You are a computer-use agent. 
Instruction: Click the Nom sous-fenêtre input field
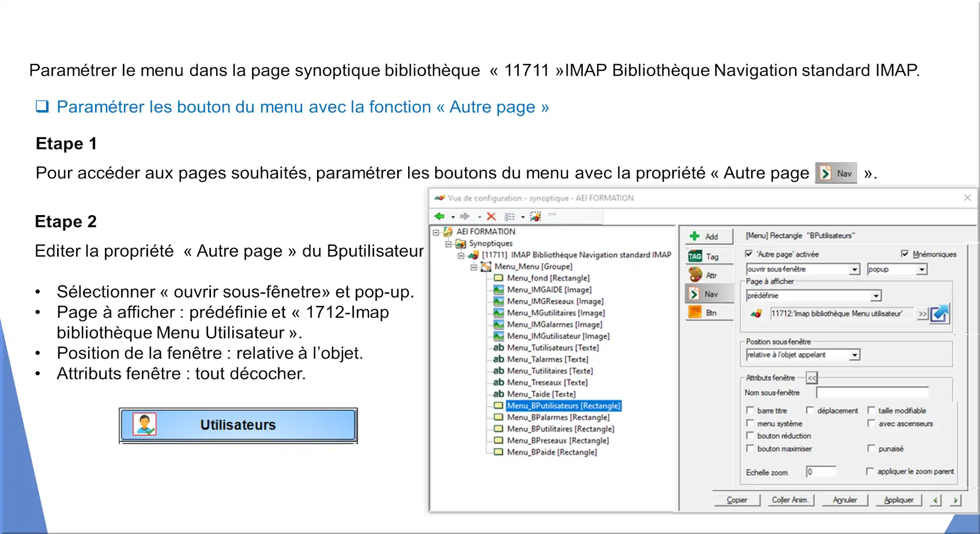[872, 393]
